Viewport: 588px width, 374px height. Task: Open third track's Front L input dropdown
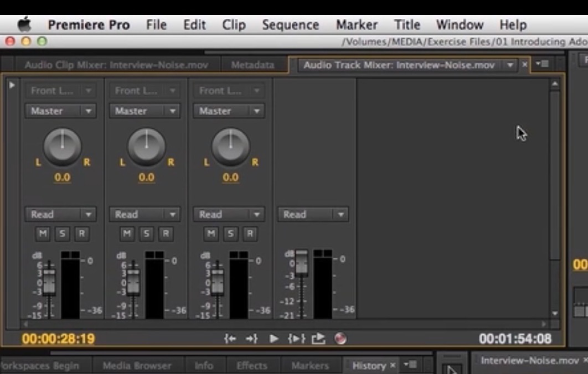[228, 90]
